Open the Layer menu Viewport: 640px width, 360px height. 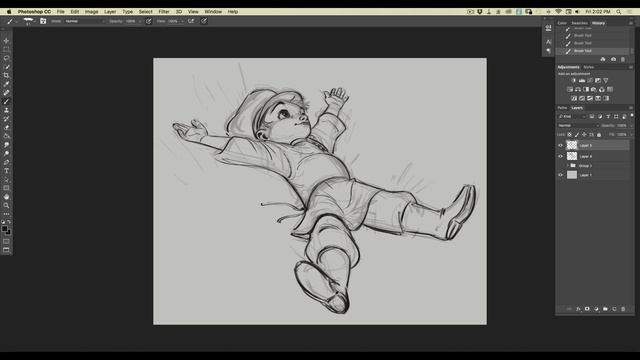pos(110,12)
